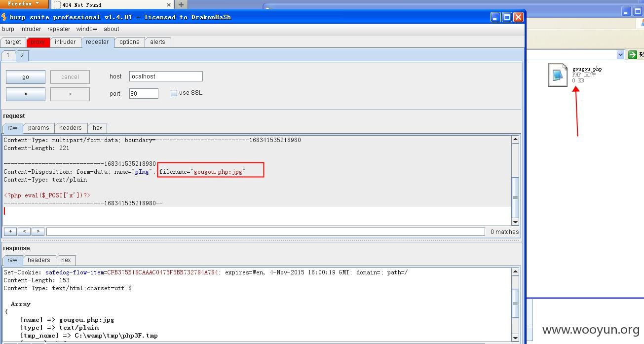Select repeater request tab 2
644x344 pixels.
tap(22, 55)
